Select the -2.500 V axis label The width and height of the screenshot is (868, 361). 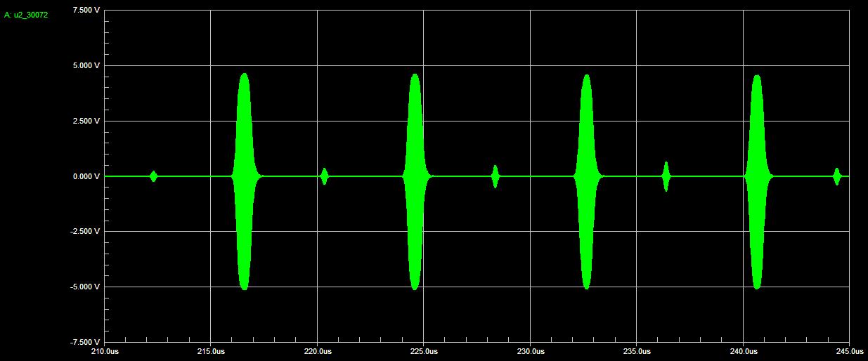[86, 232]
